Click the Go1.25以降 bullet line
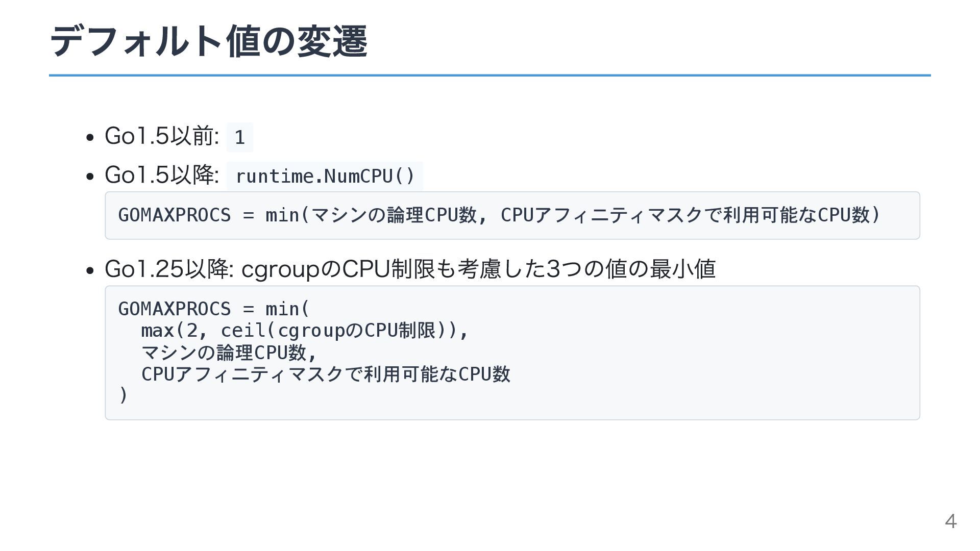This screenshot has width=980, height=551. click(410, 269)
